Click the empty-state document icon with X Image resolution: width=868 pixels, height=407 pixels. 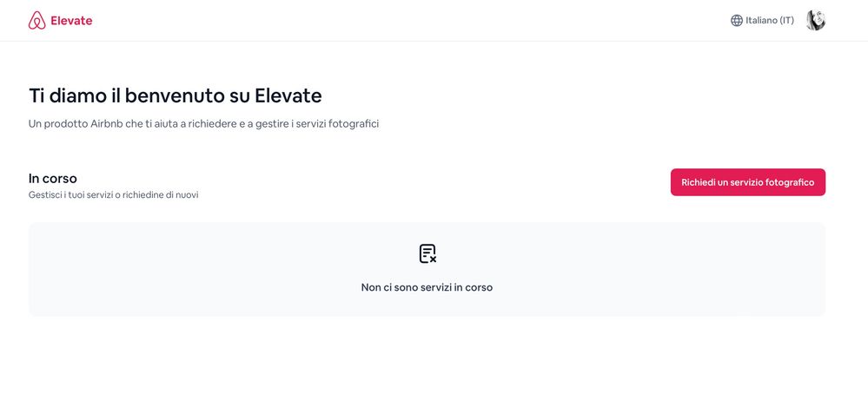click(427, 253)
